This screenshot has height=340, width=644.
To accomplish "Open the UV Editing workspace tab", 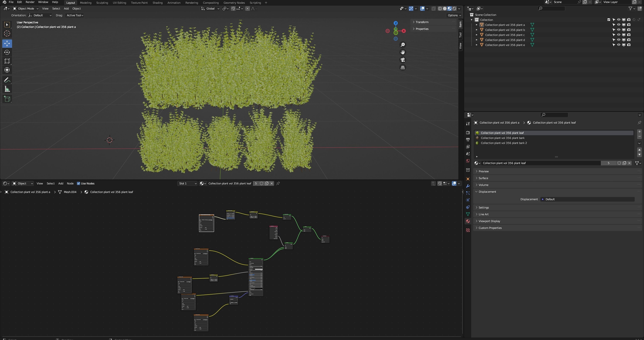I will pyautogui.click(x=119, y=2).
